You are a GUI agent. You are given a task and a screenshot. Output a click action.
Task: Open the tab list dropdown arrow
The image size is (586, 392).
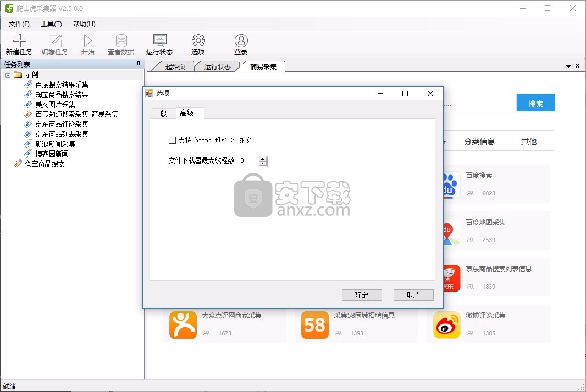pyautogui.click(x=568, y=66)
